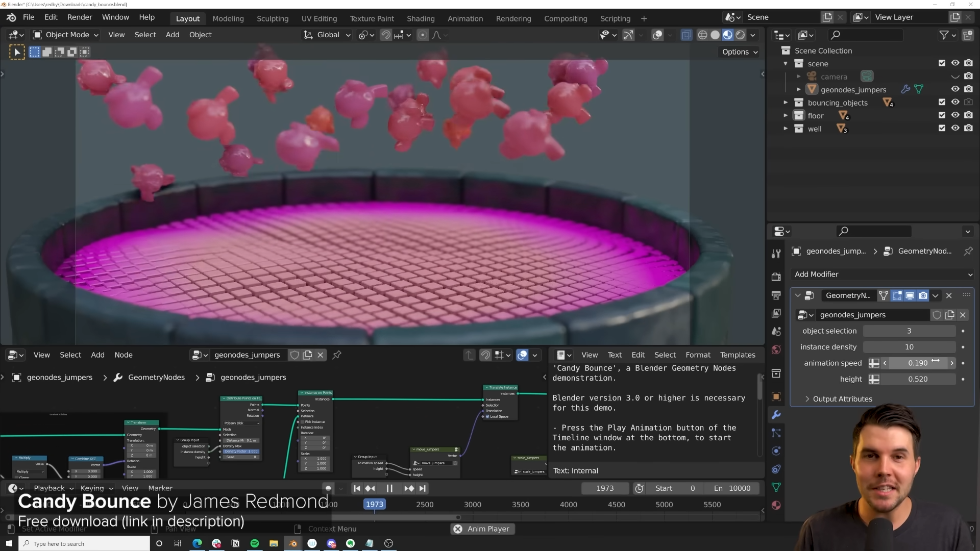Open the Modifier properties wrench tab
Viewport: 980px width, 551px height.
pos(776,415)
